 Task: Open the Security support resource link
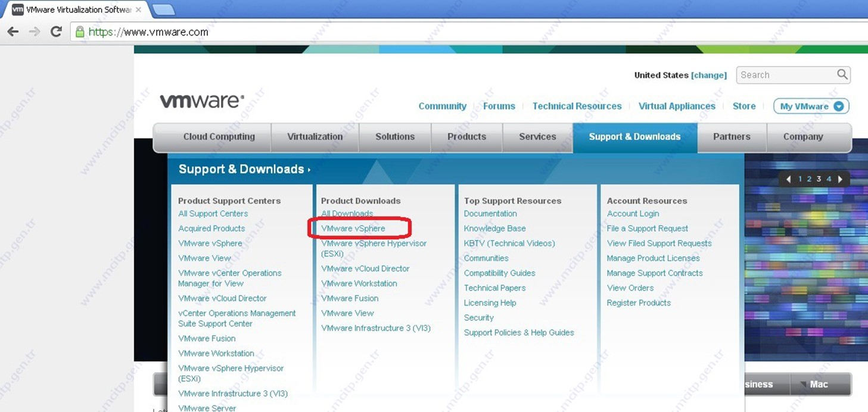[479, 318]
